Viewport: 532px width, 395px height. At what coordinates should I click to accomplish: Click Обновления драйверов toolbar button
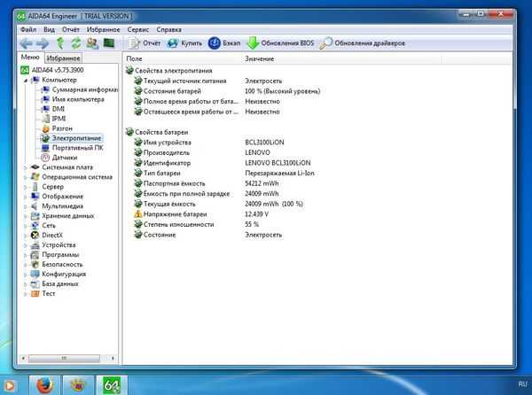click(x=363, y=43)
